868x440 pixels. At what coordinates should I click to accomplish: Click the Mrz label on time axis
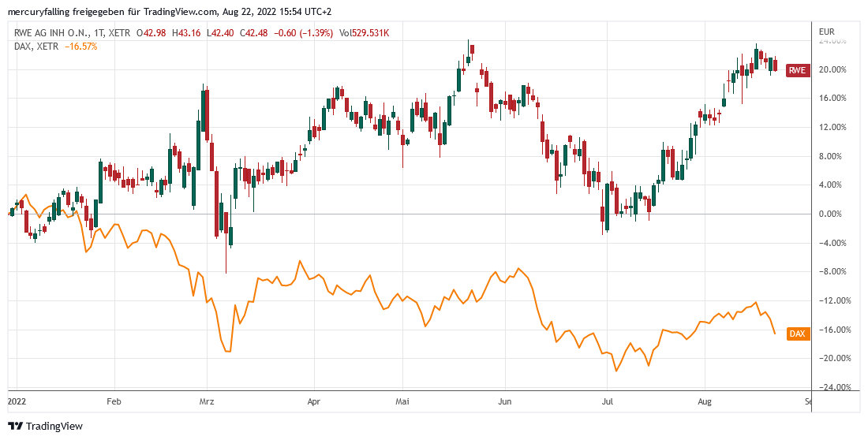click(207, 401)
